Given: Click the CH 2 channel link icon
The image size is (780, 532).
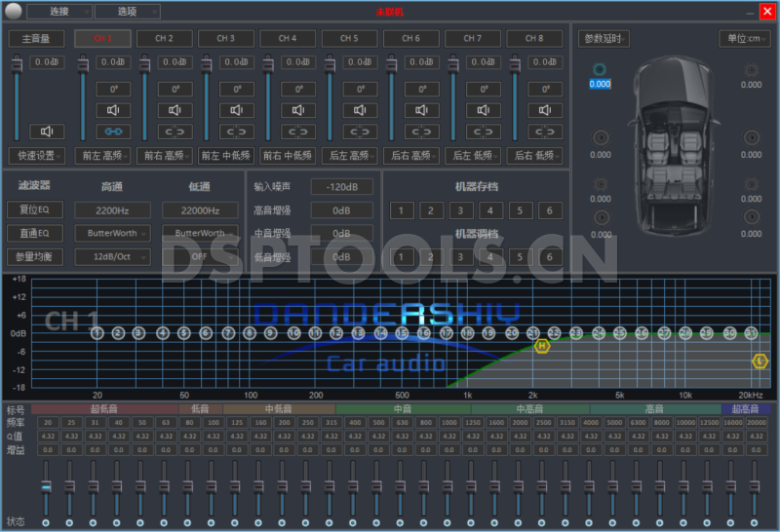Looking at the screenshot, I should coord(175,132).
